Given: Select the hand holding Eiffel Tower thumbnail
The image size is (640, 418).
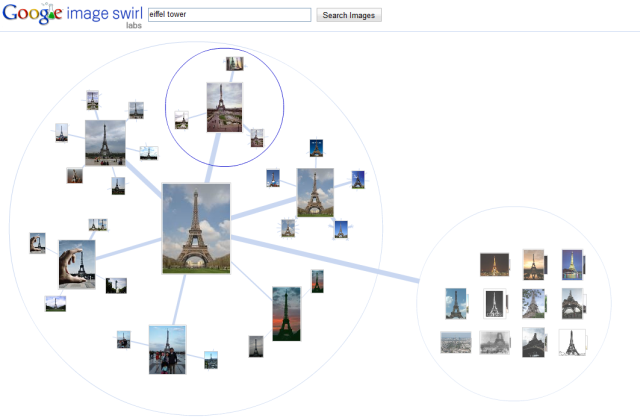Looking at the screenshot, I should (76, 263).
